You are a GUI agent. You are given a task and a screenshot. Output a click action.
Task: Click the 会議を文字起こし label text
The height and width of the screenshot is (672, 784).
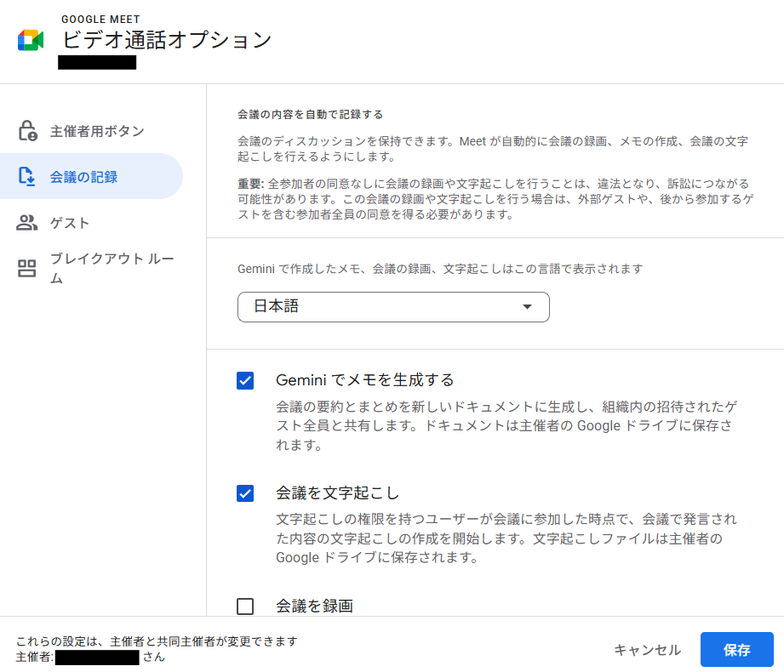coord(338,493)
